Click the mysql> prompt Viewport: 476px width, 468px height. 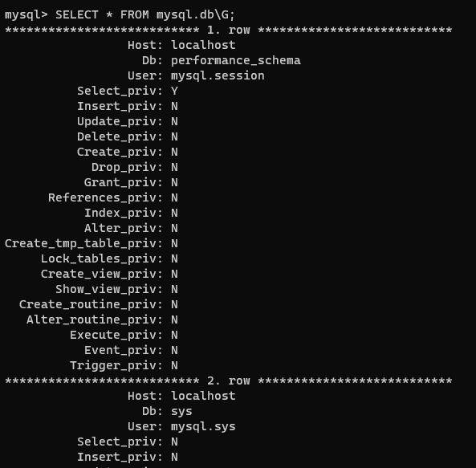point(26,15)
